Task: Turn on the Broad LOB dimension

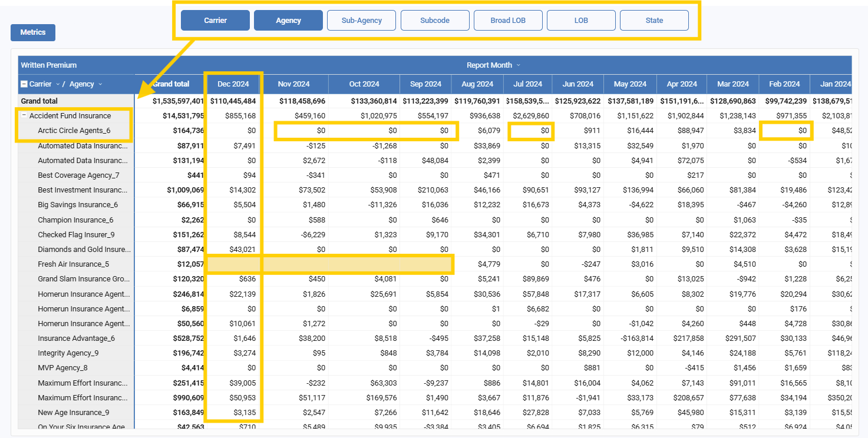Action: click(508, 21)
